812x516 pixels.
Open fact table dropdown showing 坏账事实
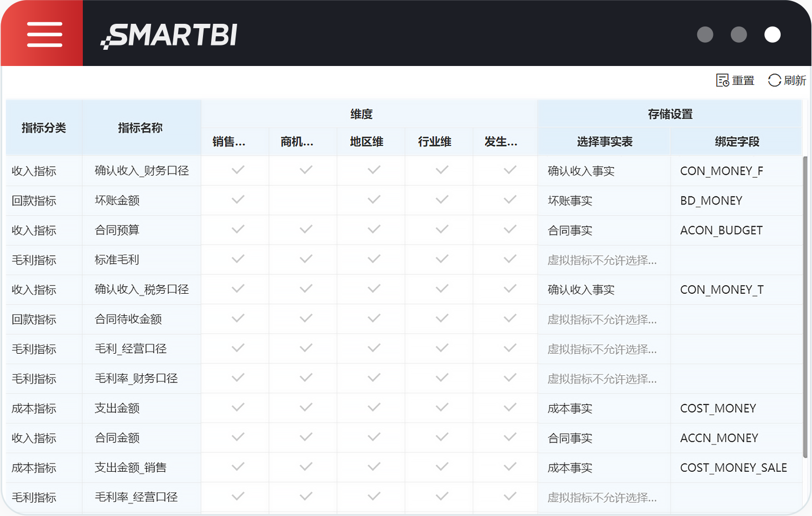604,201
